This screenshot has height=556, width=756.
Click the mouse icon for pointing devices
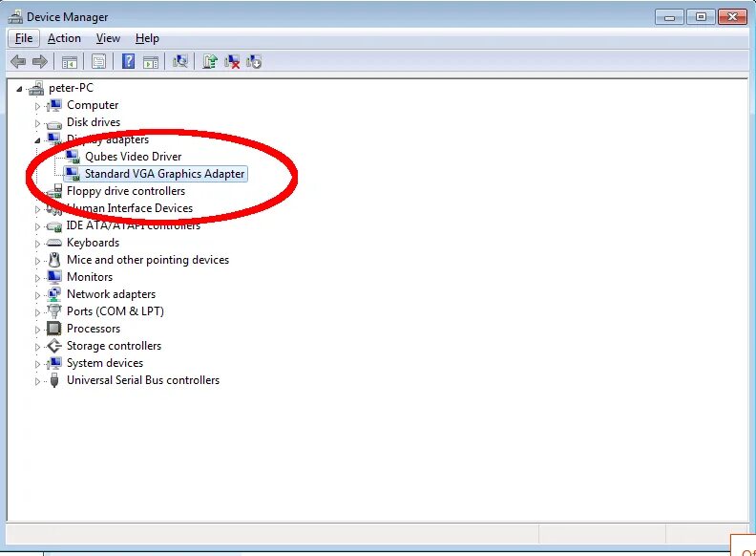[x=54, y=260]
